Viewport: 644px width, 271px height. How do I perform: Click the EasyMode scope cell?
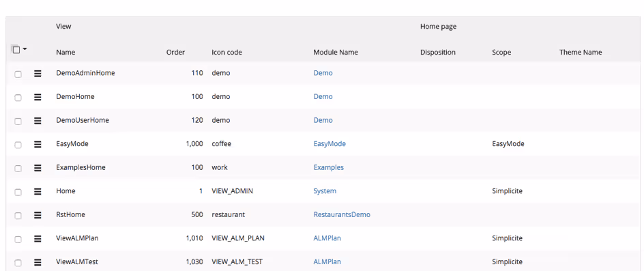click(508, 144)
